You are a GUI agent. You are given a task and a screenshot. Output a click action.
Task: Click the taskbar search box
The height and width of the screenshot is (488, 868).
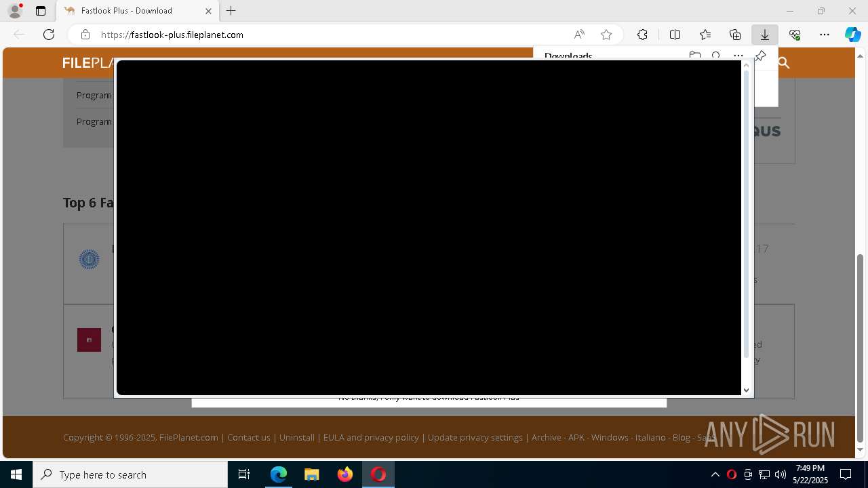(x=130, y=474)
